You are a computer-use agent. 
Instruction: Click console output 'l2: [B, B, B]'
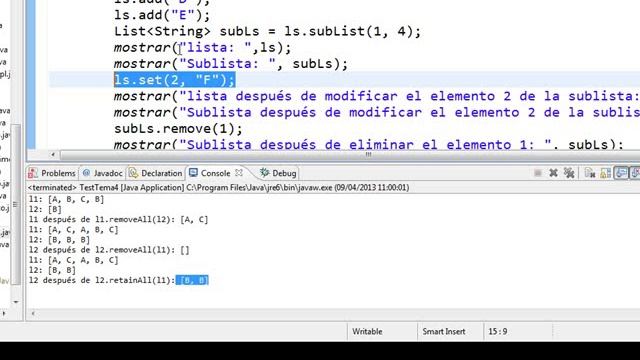click(x=59, y=240)
